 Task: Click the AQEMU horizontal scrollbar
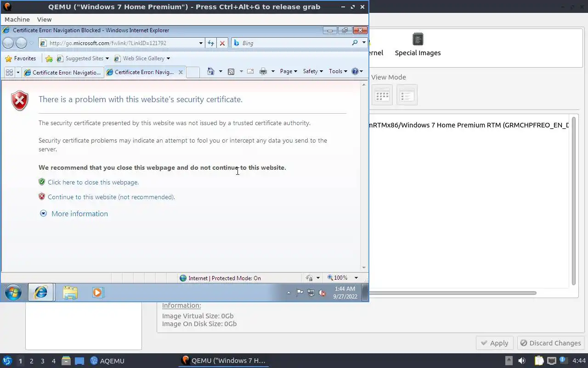point(452,293)
